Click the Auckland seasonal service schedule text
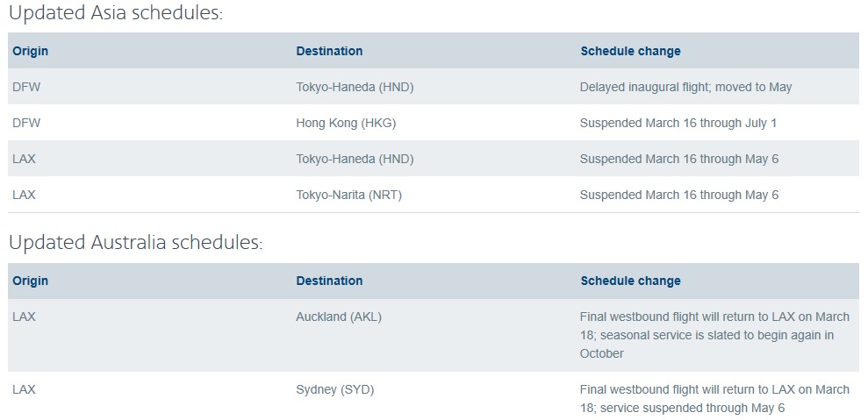The height and width of the screenshot is (420, 868). pyautogui.click(x=714, y=335)
